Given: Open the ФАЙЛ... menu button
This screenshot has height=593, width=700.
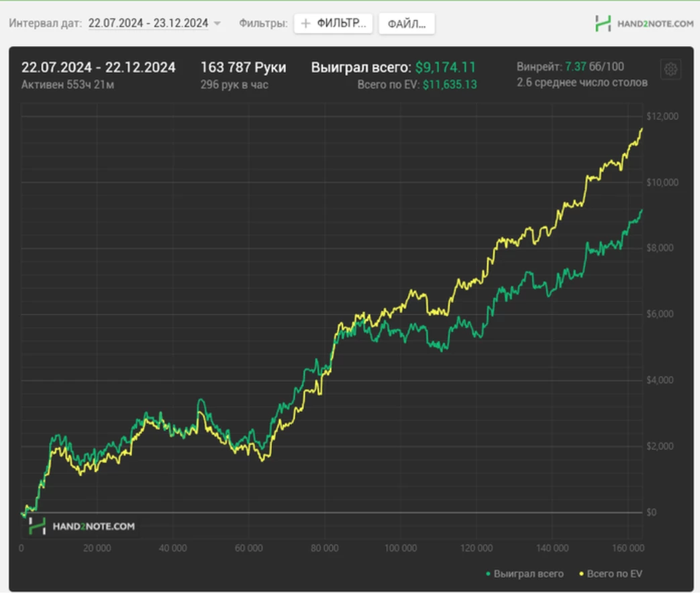Looking at the screenshot, I should click(406, 23).
